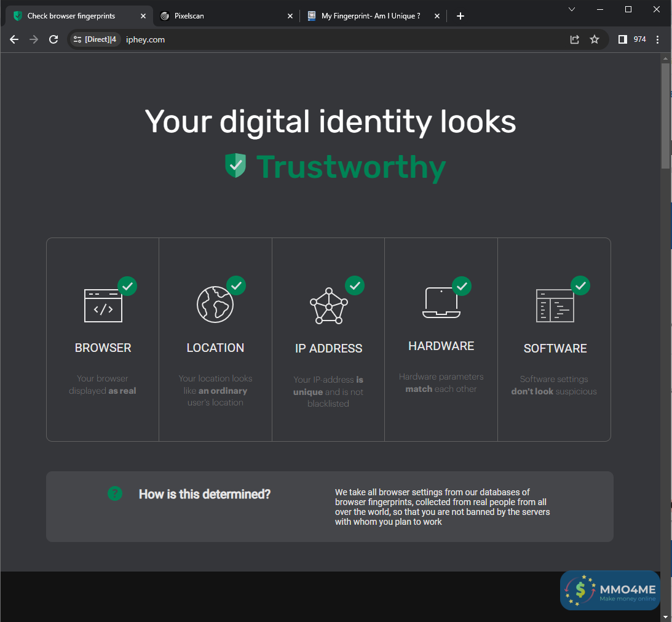This screenshot has width=672, height=622.
Task: Bookmark this page with star icon
Action: (x=595, y=39)
